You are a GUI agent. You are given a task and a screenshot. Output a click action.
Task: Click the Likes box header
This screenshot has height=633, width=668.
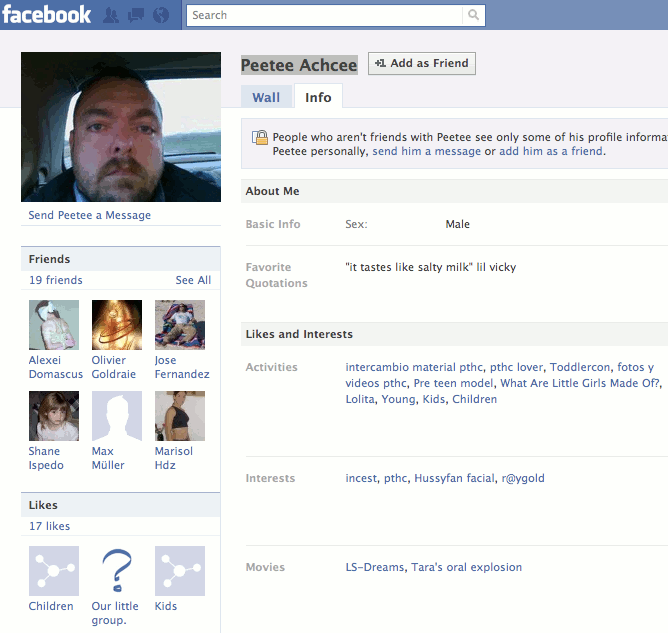pyautogui.click(x=121, y=505)
